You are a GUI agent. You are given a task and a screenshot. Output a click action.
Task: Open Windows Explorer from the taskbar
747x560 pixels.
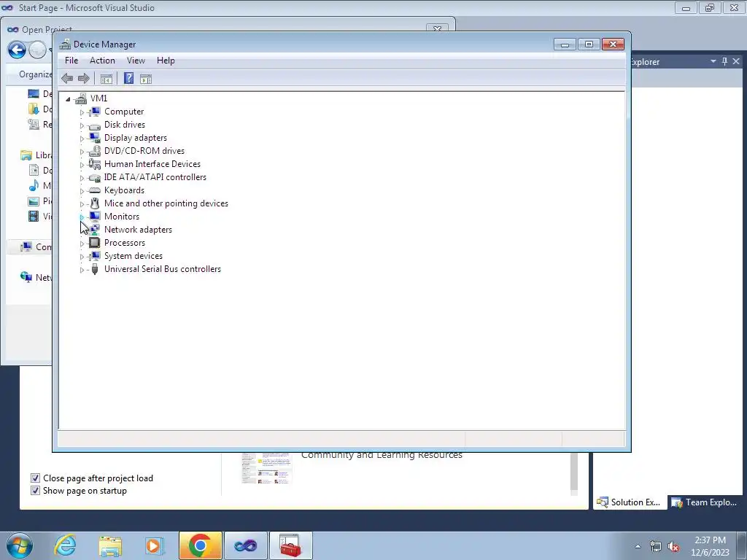[110, 545]
